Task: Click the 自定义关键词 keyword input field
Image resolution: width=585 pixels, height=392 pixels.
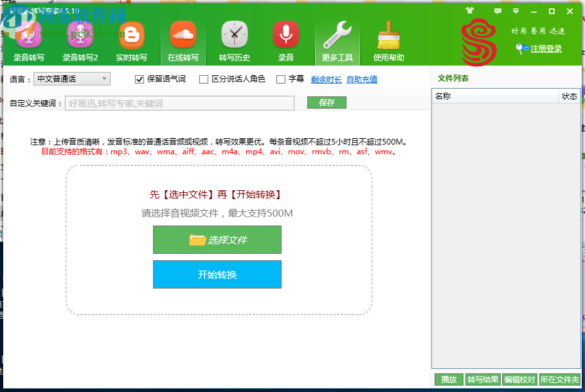Action: click(x=179, y=102)
